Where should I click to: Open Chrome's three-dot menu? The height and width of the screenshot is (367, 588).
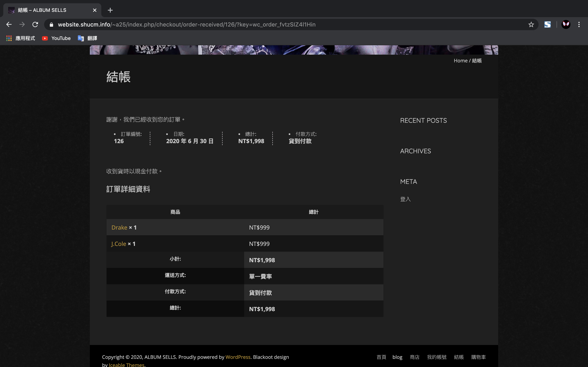[x=579, y=24]
